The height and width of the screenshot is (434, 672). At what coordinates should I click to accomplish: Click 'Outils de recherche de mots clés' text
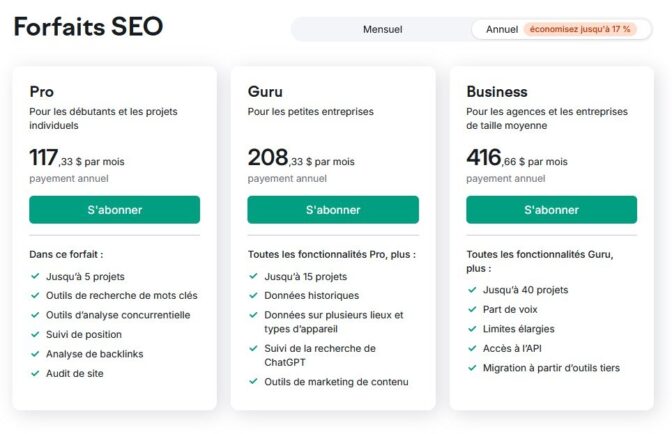pyautogui.click(x=122, y=296)
